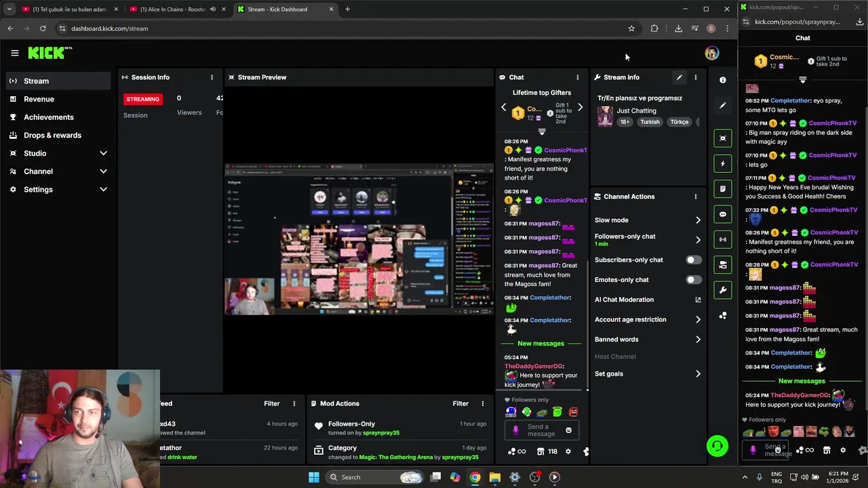This screenshot has width=868, height=488.
Task: Open Stream info more options
Action: [695, 77]
